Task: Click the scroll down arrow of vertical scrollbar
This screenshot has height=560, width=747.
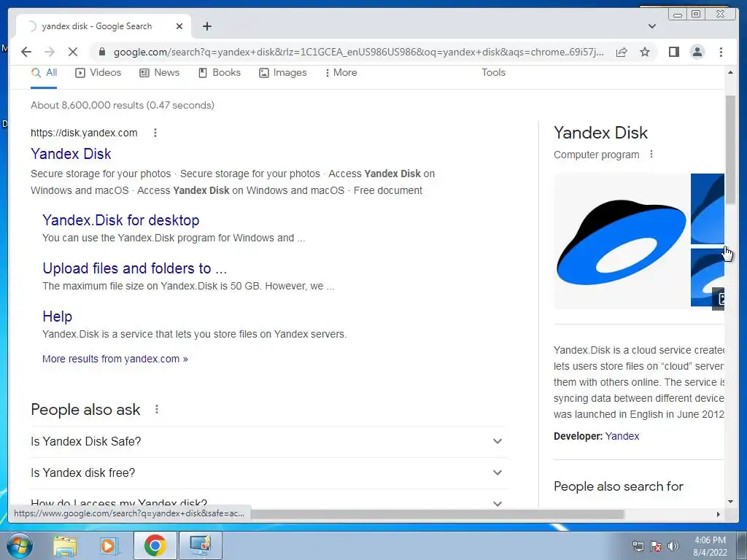Action: point(730,502)
